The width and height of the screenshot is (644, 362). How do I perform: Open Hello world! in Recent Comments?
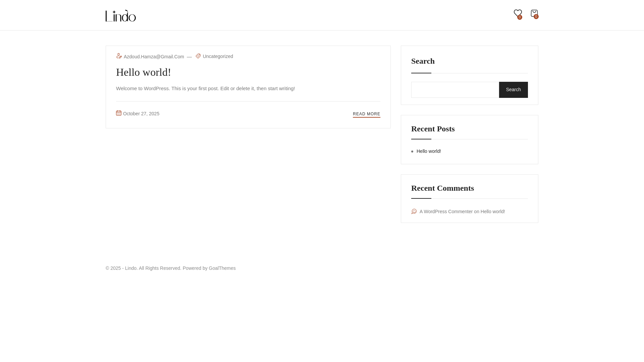coord(492,212)
